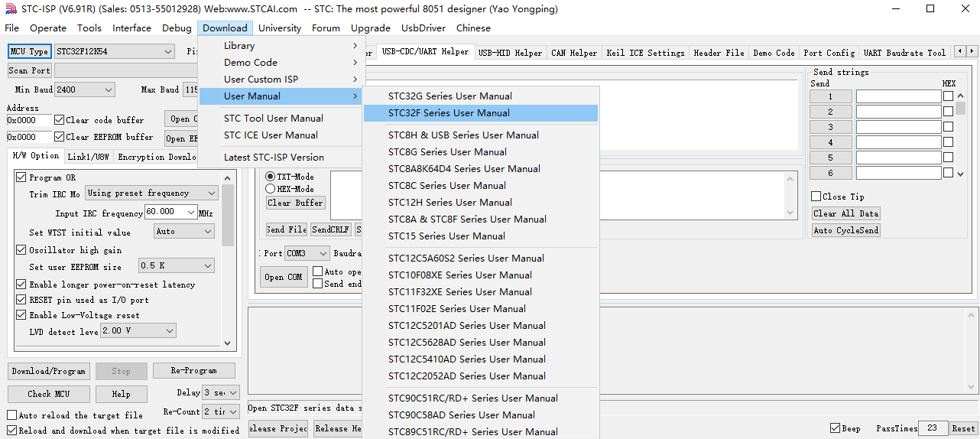Select TXT-Mode radio button
Screen dimensions: 980x439
coord(270,177)
